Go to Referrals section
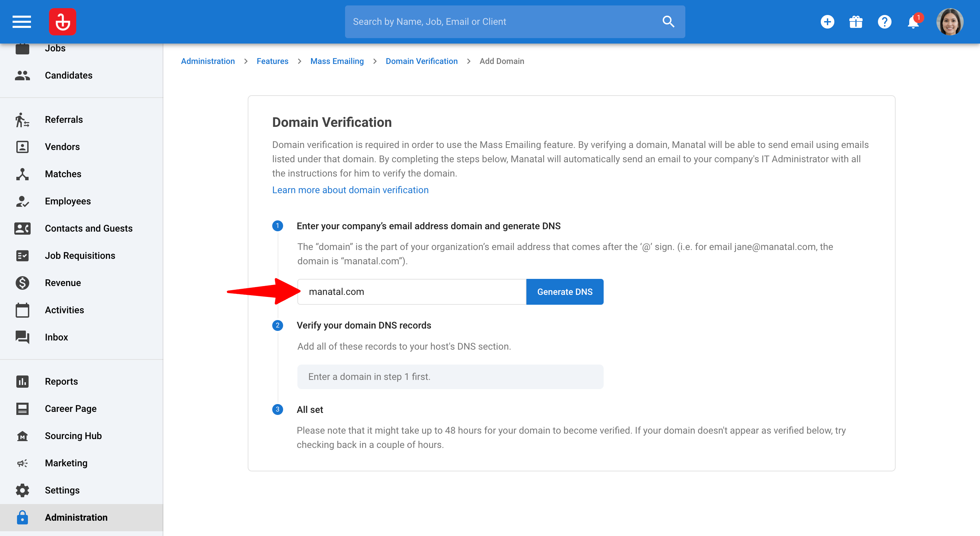980x536 pixels. pos(81,119)
